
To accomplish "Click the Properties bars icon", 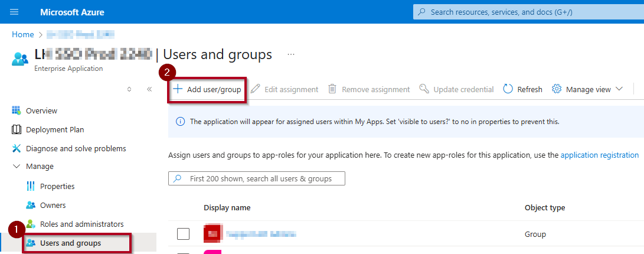I will (31, 186).
